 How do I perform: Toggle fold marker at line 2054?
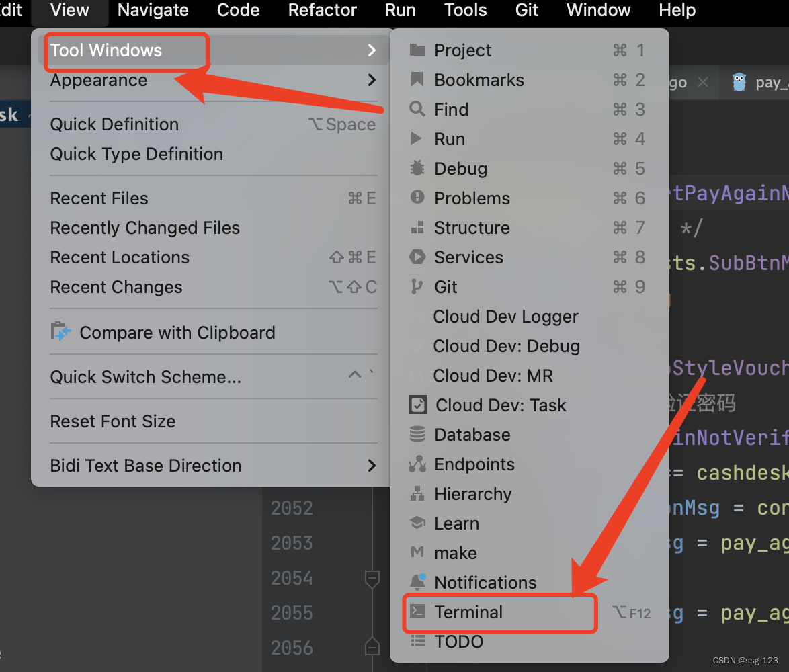(x=372, y=578)
